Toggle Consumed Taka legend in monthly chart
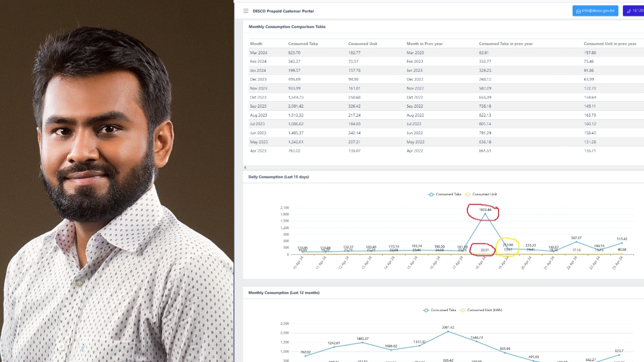Screen dimensions: 644x362 click(440, 310)
